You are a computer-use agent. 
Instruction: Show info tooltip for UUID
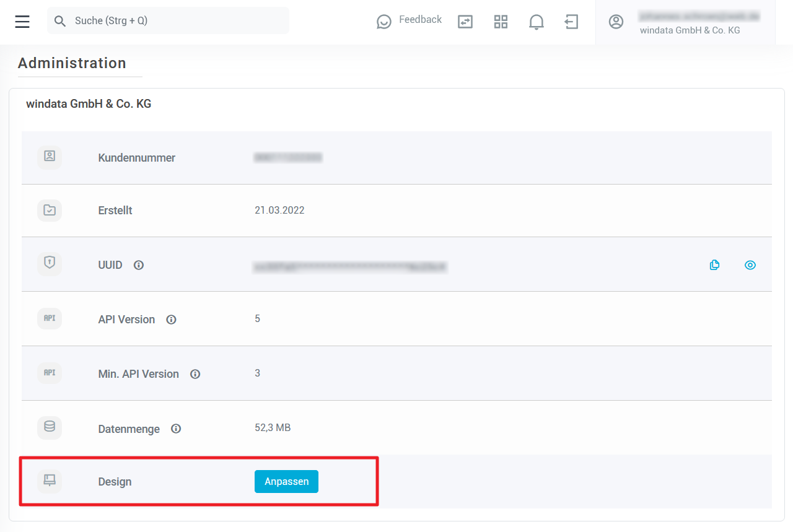point(139,265)
